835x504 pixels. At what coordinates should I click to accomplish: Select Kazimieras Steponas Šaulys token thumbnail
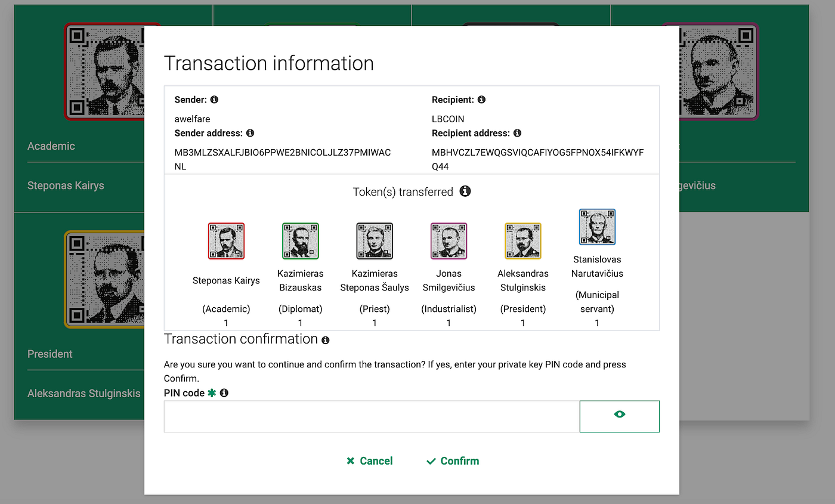[375, 241]
